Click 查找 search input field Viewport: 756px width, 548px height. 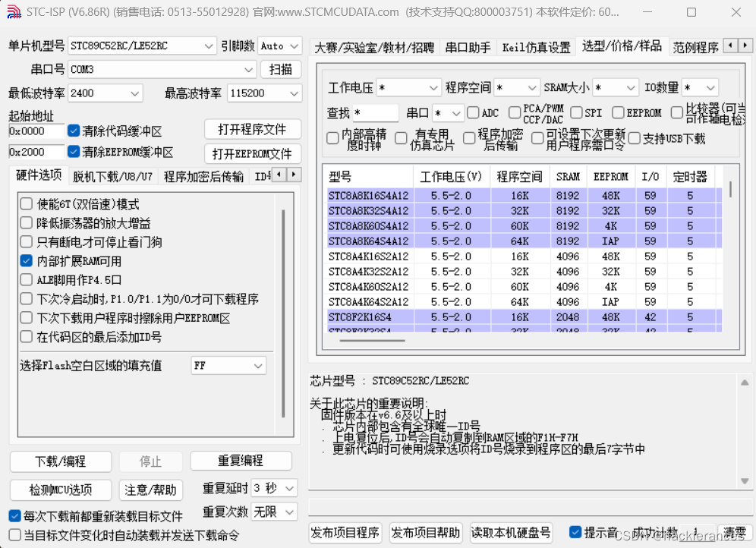376,113
